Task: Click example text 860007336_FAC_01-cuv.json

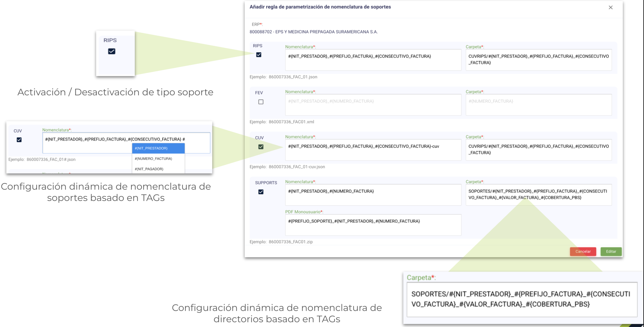Action: tap(297, 167)
